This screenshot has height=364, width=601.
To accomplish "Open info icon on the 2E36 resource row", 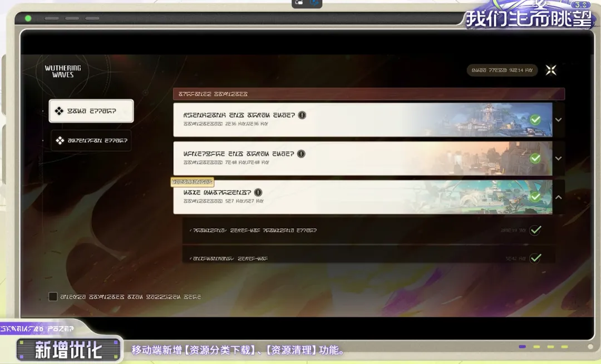I will [x=302, y=115].
